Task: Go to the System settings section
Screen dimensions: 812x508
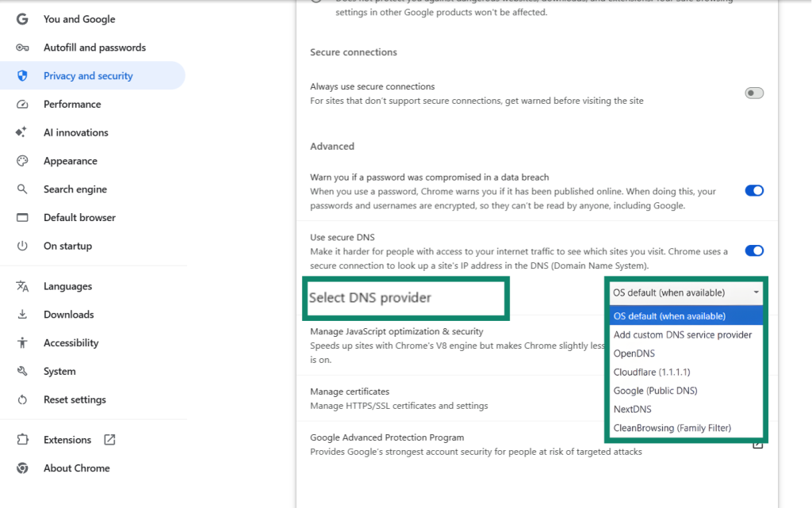Action: pos(57,371)
